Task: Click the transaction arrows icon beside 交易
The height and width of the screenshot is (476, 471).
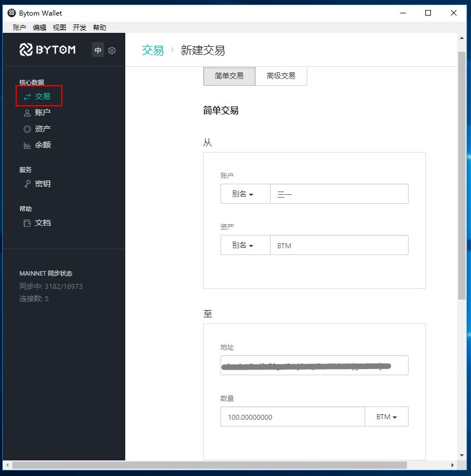Action: click(x=27, y=97)
